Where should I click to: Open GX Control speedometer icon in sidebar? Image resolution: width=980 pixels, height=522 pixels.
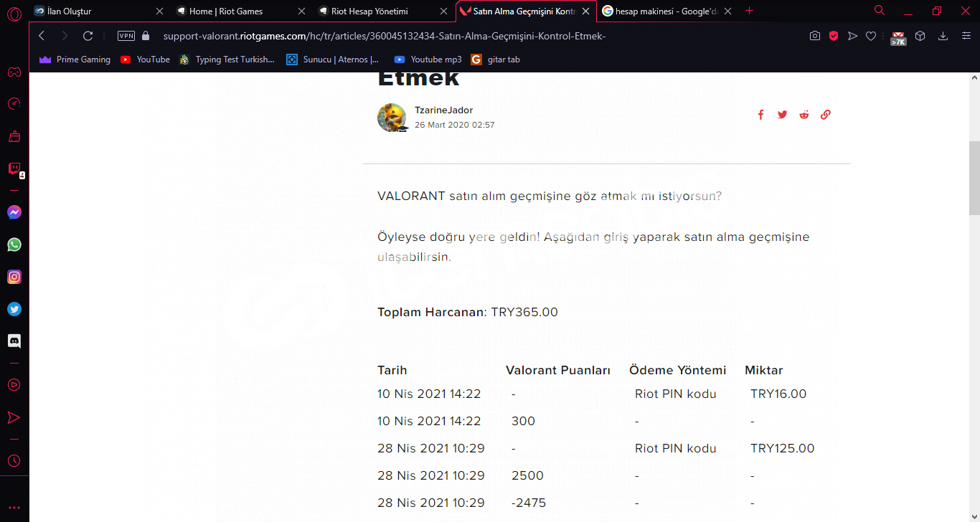pos(14,104)
